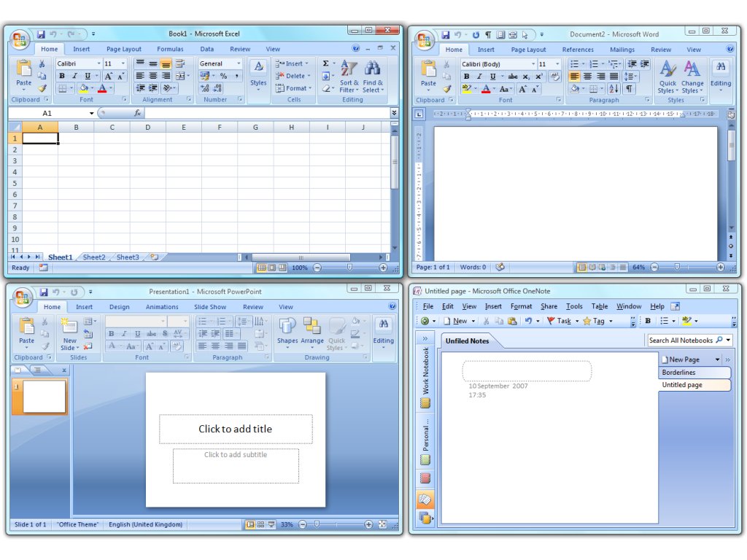Click the Delete button in Excel's Cells group
Screen dimensions: 747x560
pyautogui.click(x=293, y=76)
